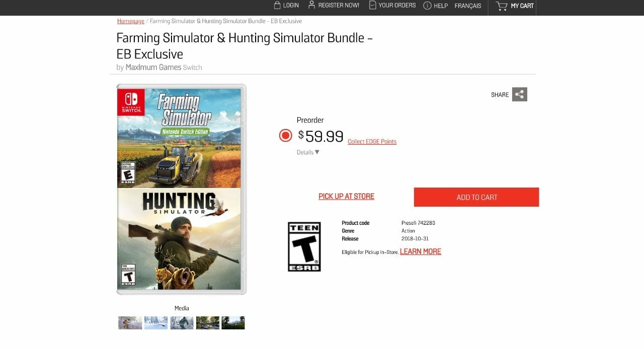644x348 pixels.
Task: Open the My Cart menu
Action: pyautogui.click(x=522, y=6)
